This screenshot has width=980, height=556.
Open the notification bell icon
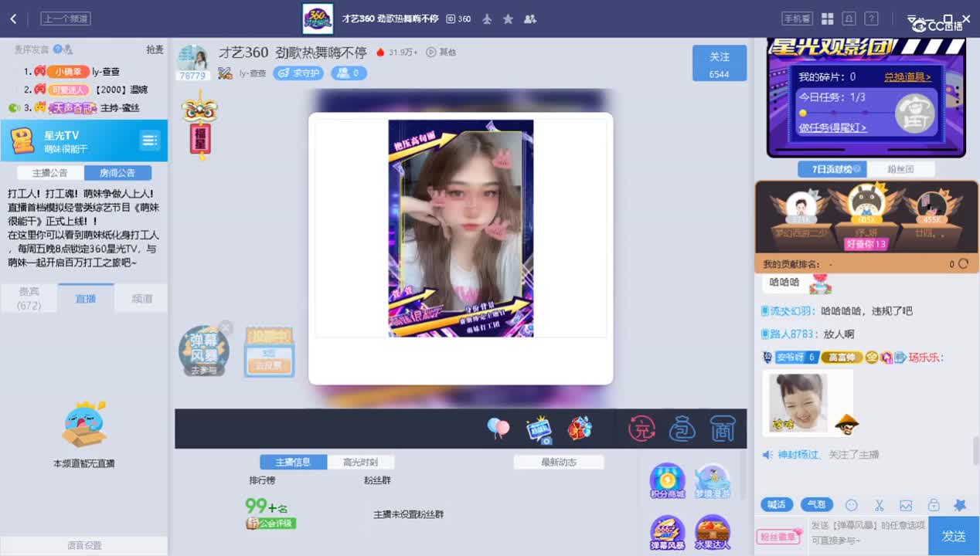849,19
